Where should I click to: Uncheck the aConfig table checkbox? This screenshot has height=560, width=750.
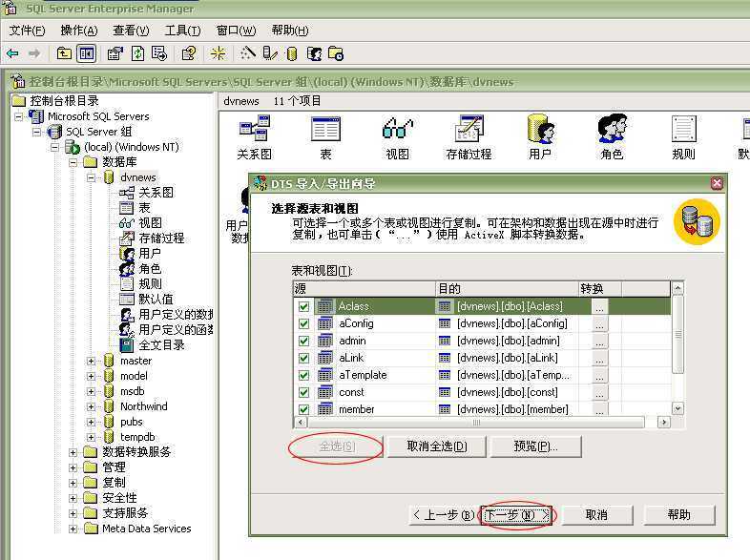click(303, 323)
